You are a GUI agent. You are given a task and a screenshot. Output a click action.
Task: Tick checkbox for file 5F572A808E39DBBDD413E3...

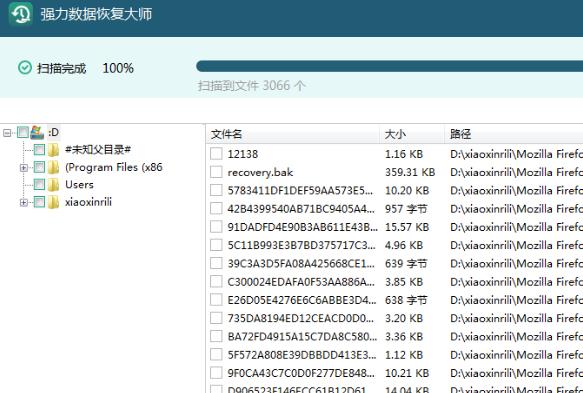[x=216, y=354]
